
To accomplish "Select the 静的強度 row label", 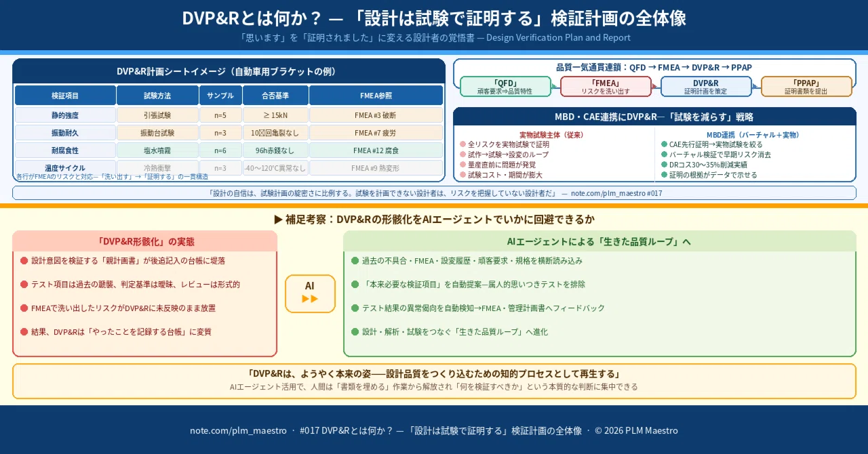I will [65, 115].
